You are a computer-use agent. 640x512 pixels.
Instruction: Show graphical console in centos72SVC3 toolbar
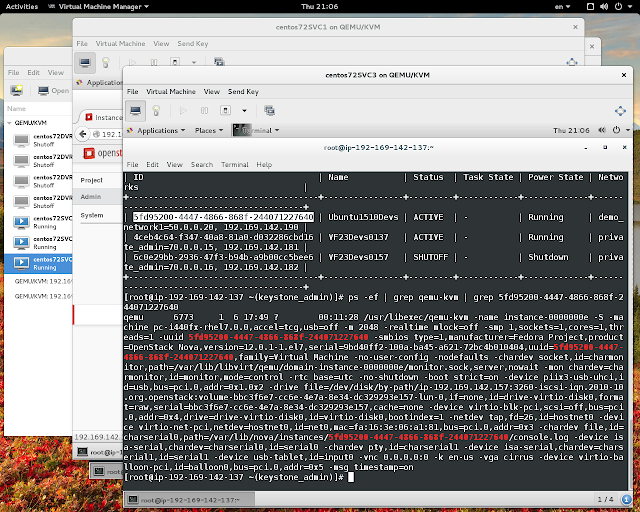point(135,110)
